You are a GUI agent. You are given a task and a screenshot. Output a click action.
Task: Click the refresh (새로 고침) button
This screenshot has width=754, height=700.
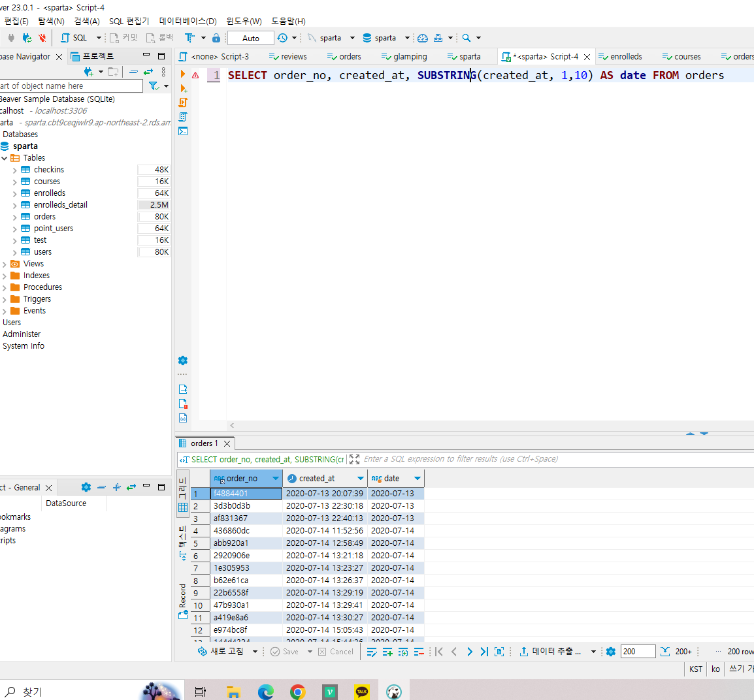pyautogui.click(x=221, y=652)
